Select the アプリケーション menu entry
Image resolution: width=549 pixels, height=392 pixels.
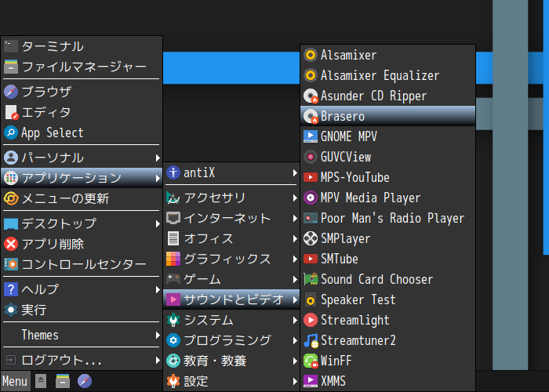82,178
